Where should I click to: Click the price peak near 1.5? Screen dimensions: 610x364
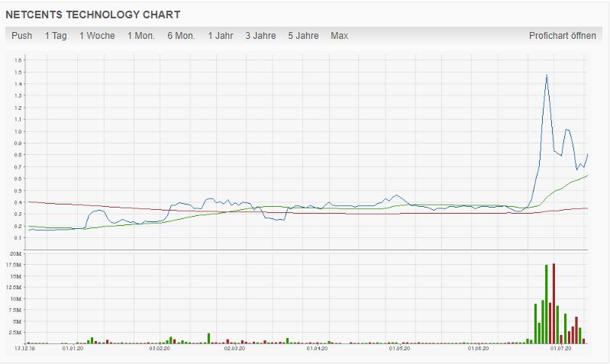pyautogui.click(x=547, y=75)
